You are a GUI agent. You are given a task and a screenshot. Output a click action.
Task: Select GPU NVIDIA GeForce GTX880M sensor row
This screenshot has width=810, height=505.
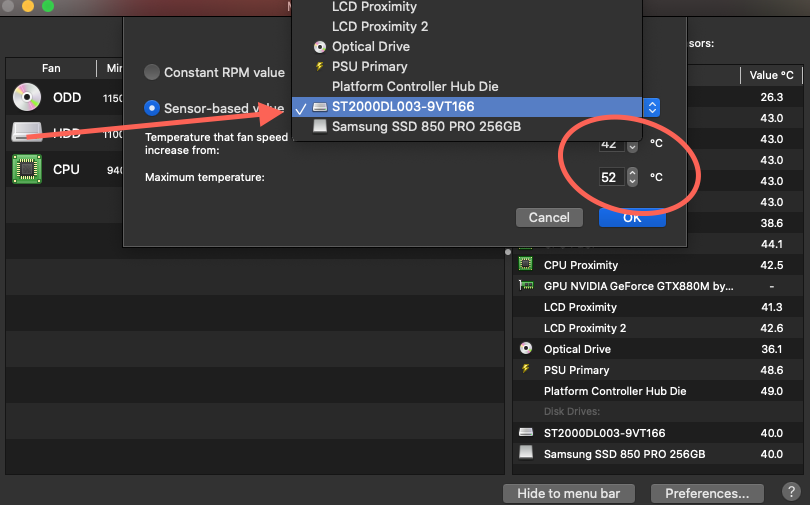coord(658,286)
